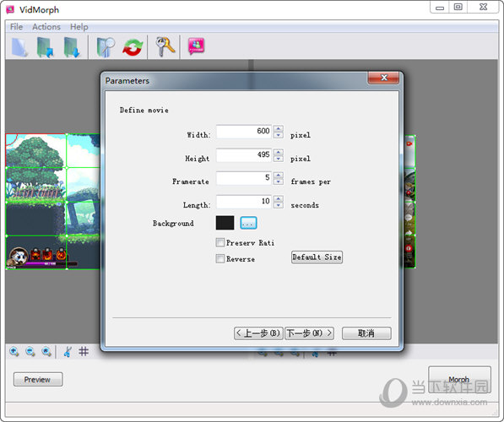Proceed with the 下一步(N) button

[309, 333]
